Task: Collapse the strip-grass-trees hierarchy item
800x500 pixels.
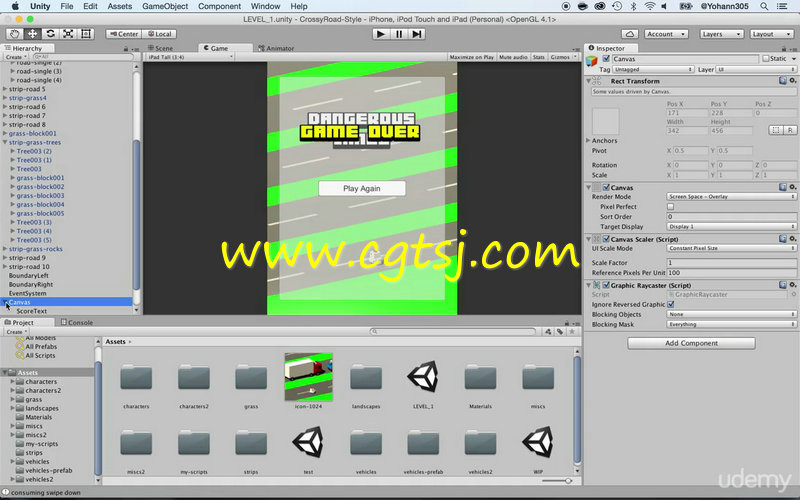Action: click(5, 142)
